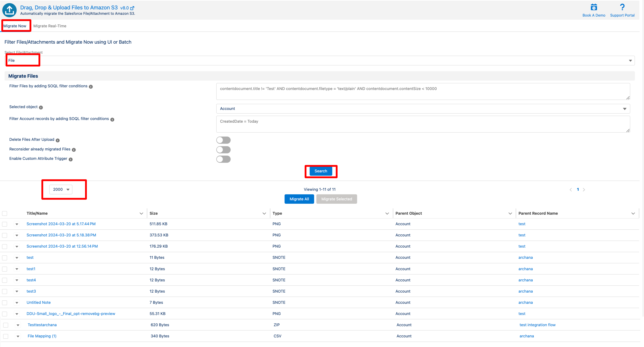Click the info icon next to Selected object
Screen dimensions: 644x347
pos(41,107)
